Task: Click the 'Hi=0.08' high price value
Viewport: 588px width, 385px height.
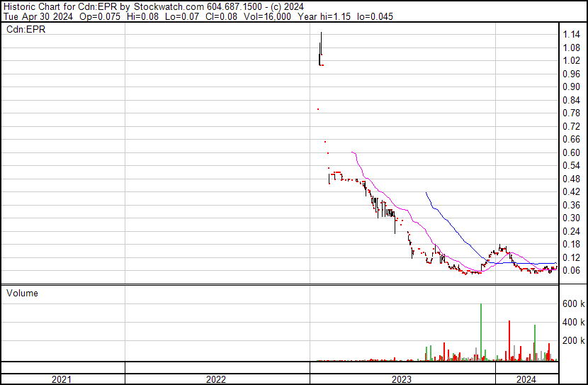Action: 142,16
